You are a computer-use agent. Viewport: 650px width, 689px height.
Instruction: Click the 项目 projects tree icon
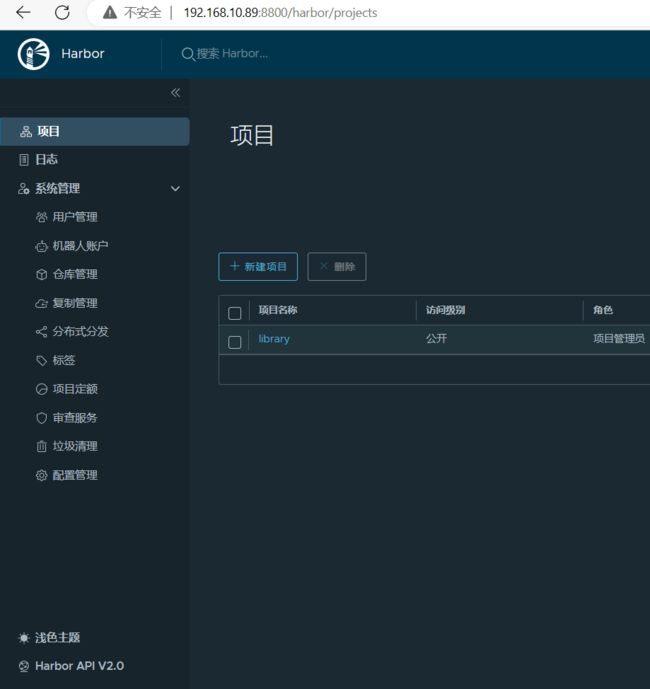pos(26,131)
